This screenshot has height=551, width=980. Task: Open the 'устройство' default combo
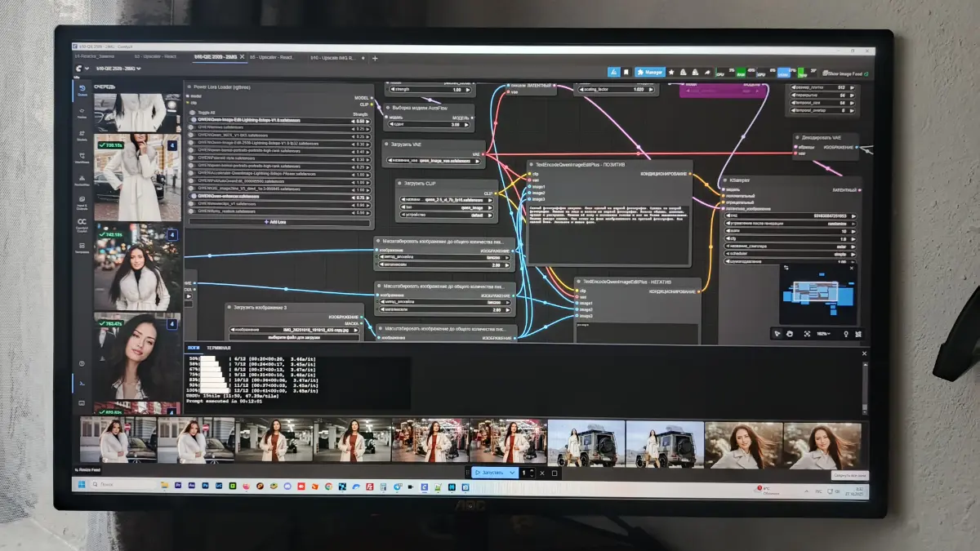(x=447, y=216)
